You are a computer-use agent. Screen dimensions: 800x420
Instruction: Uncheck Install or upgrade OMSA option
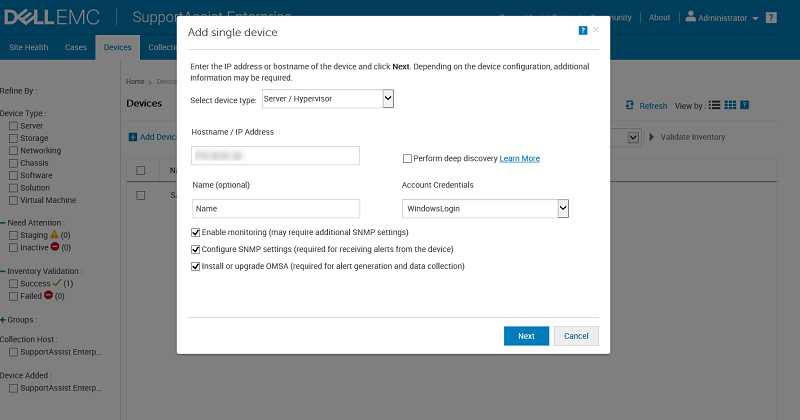pos(195,266)
